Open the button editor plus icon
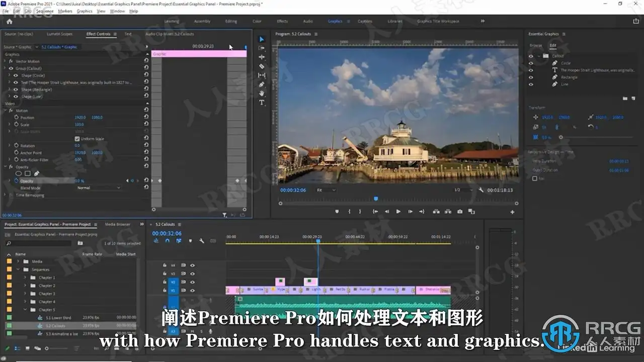 tap(512, 212)
